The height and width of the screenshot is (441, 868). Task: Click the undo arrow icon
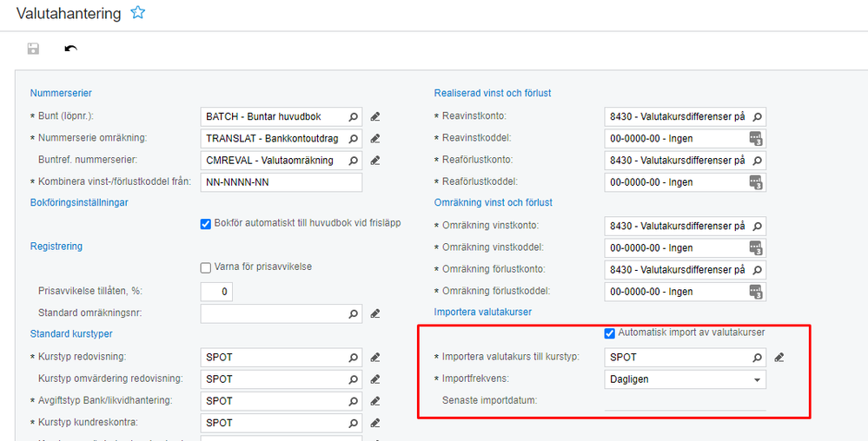pos(71,49)
